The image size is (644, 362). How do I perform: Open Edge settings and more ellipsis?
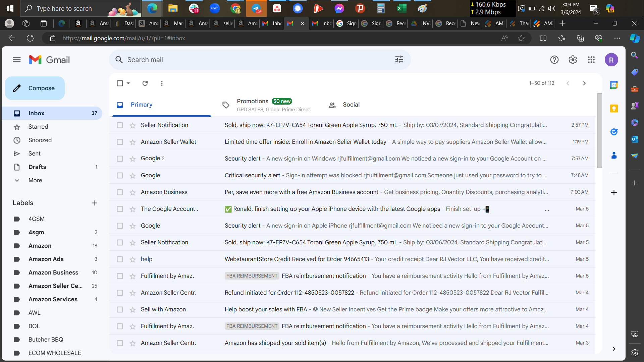617,38
